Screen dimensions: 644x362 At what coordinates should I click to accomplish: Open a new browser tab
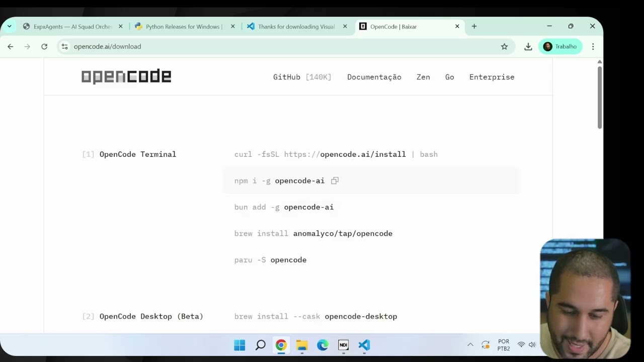(x=474, y=26)
